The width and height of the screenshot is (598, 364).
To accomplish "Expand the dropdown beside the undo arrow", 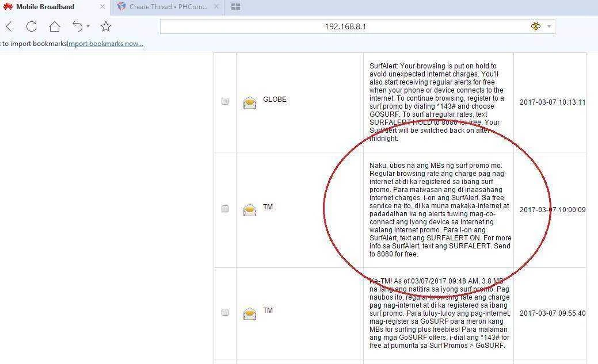I will (88, 26).
